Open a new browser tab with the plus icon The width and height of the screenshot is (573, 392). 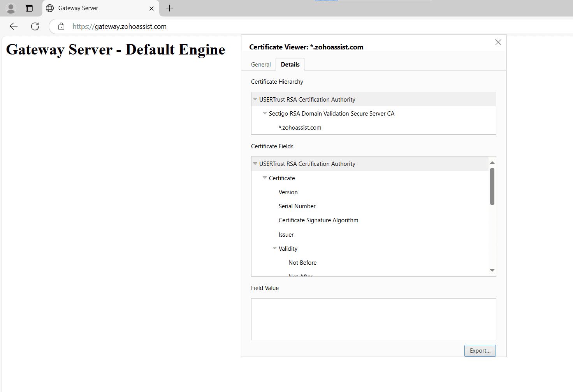pos(169,8)
